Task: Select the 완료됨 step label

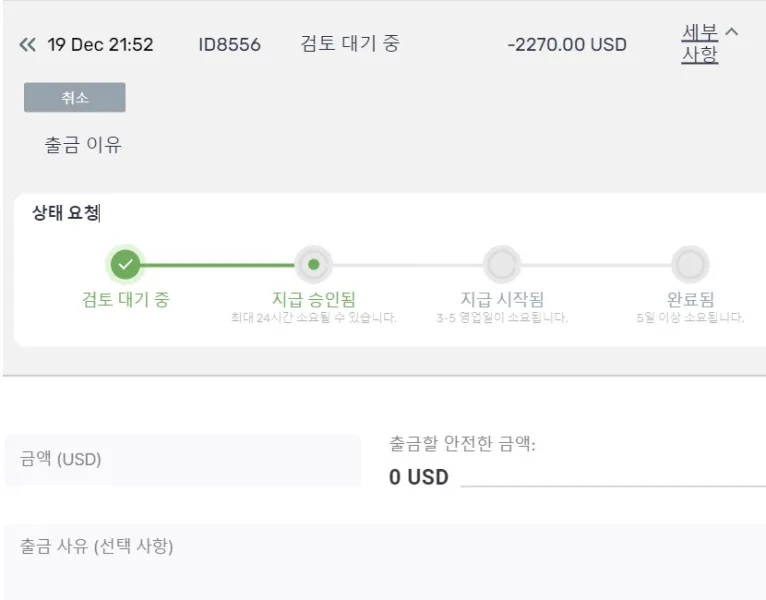Action: (690, 300)
